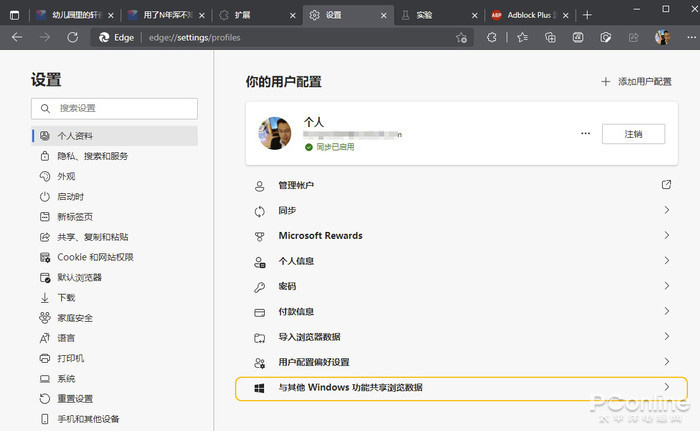The width and height of the screenshot is (700, 431).
Task: Expand 与其他 Windows 功能共享浏览数据 row
Action: 460,387
